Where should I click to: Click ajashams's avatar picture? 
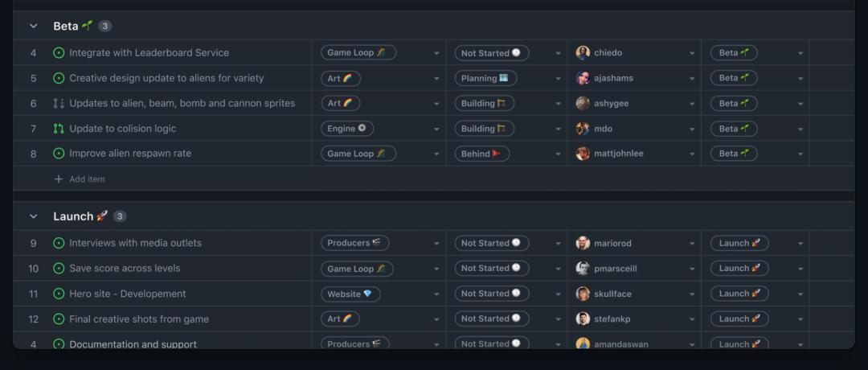[583, 78]
